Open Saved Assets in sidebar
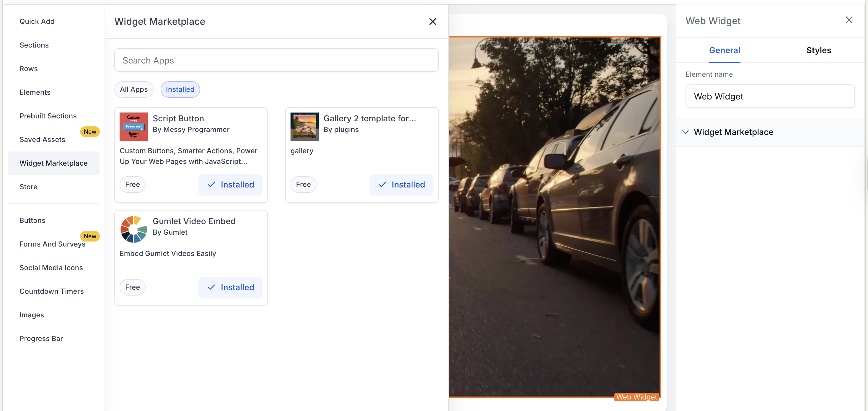Image resolution: width=868 pixels, height=411 pixels. (42, 139)
